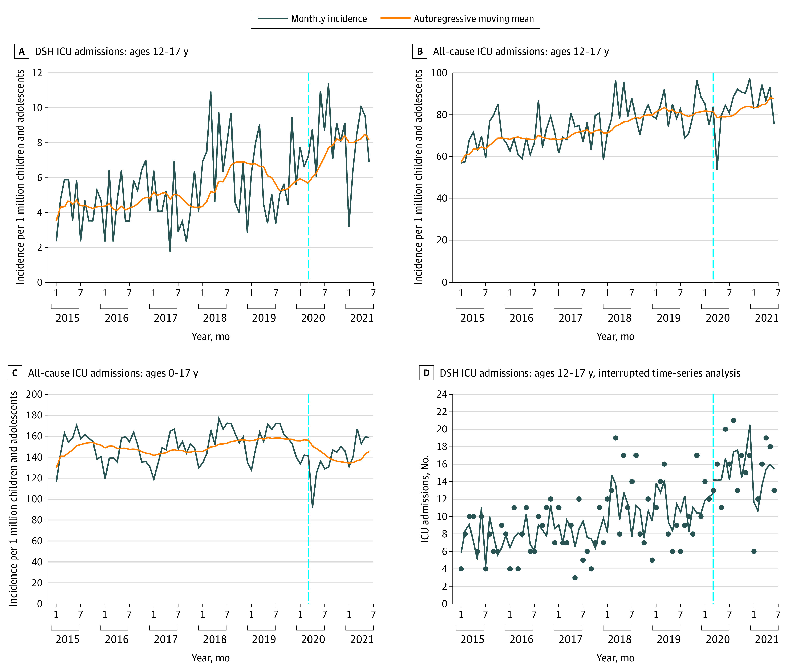Click the cyan dashed vertical line in panel D

point(713,499)
